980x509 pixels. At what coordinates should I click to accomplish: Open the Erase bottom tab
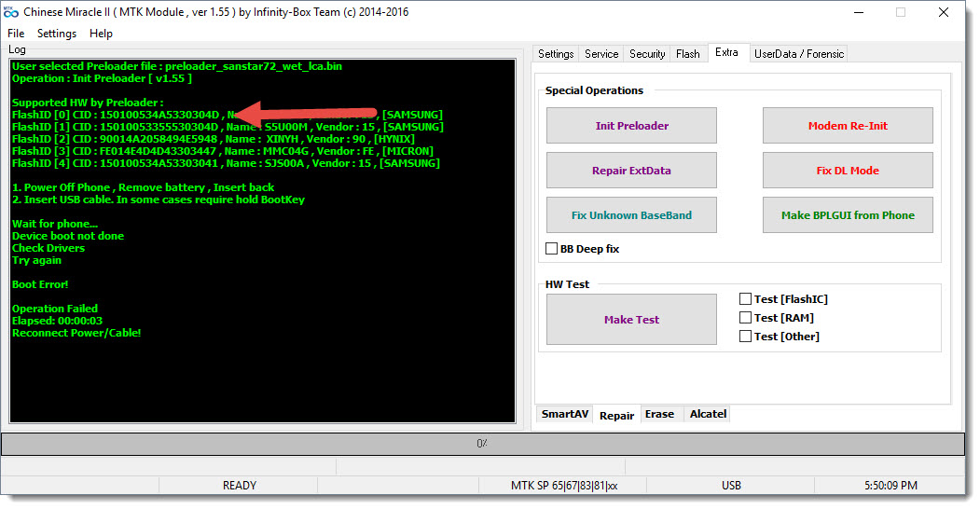[x=659, y=414]
